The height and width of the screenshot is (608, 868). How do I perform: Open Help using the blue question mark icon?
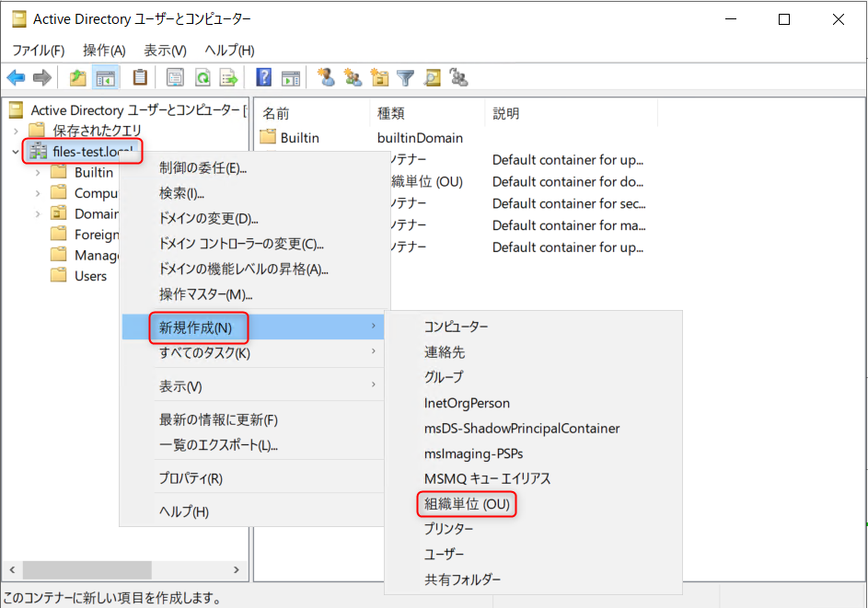coord(263,77)
